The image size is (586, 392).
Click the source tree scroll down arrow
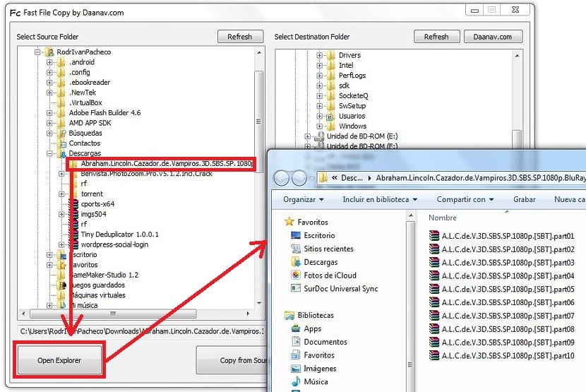point(259,303)
